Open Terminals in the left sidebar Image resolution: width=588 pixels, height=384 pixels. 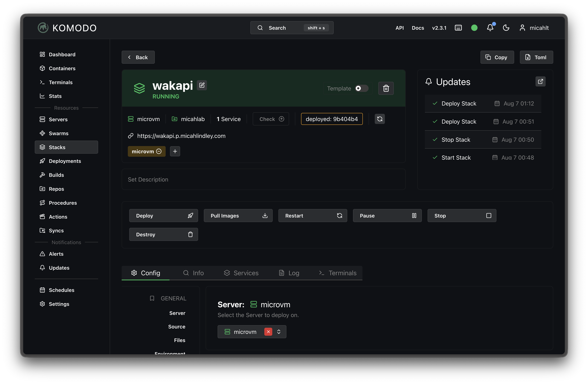[66, 82]
